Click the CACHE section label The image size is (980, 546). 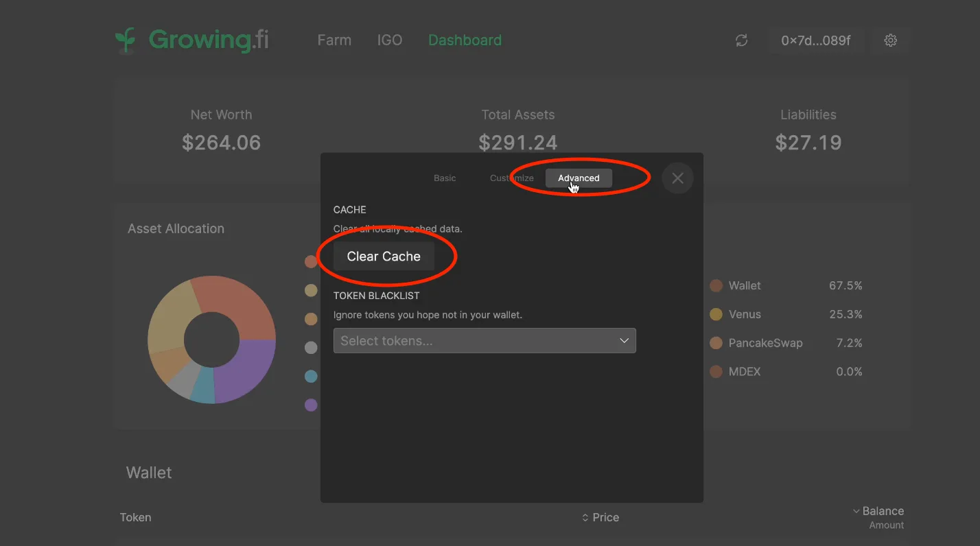click(350, 210)
